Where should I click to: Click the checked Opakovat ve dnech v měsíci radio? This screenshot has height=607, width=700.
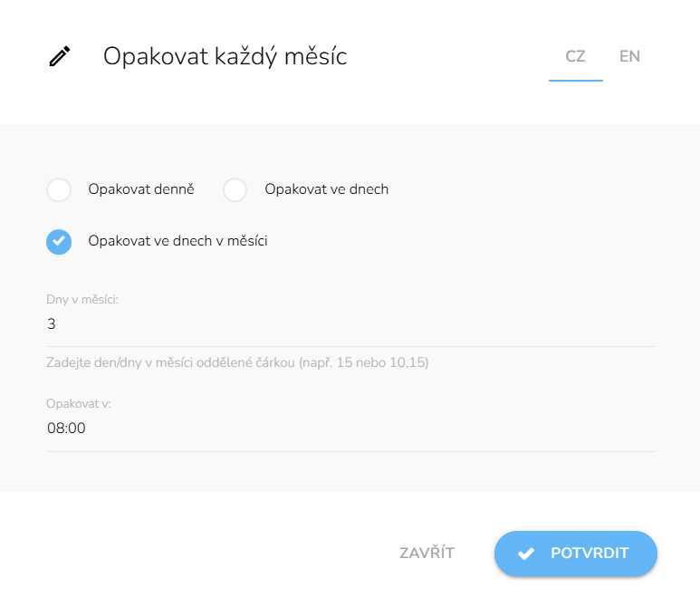tap(59, 242)
